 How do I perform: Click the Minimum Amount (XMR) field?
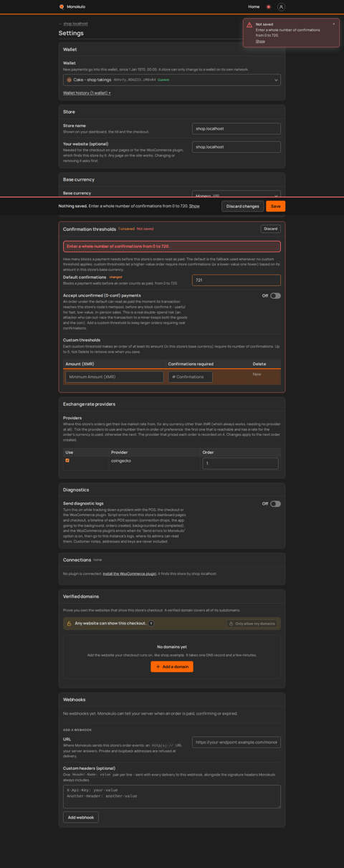(115, 376)
